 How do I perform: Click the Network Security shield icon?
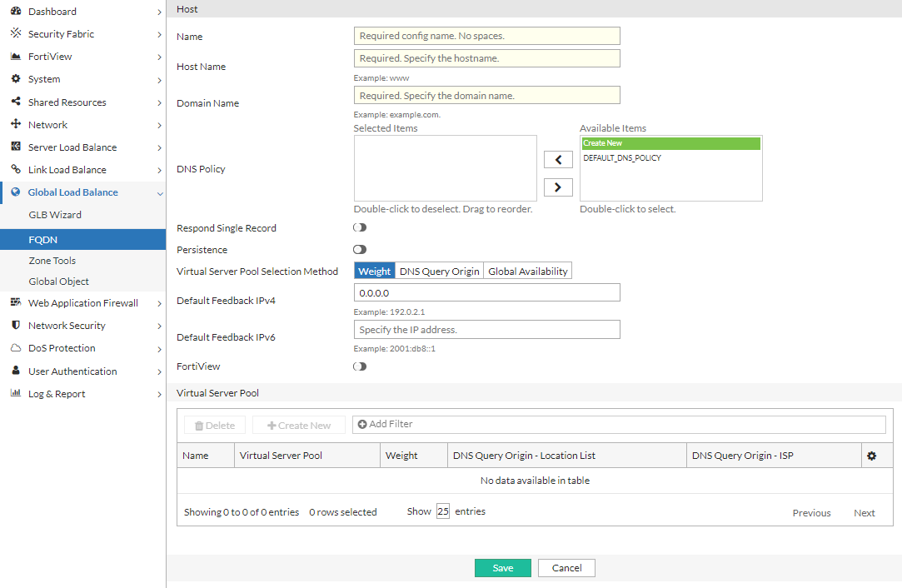coord(15,326)
